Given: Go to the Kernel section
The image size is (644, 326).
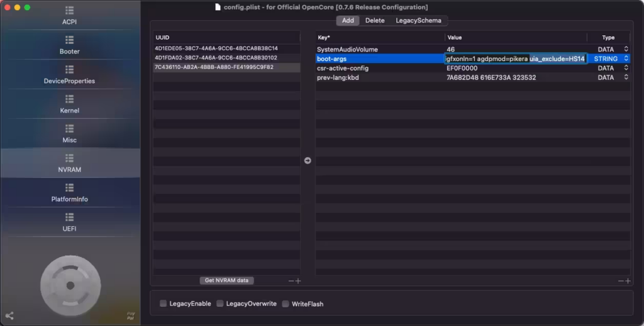Looking at the screenshot, I should tap(69, 104).
